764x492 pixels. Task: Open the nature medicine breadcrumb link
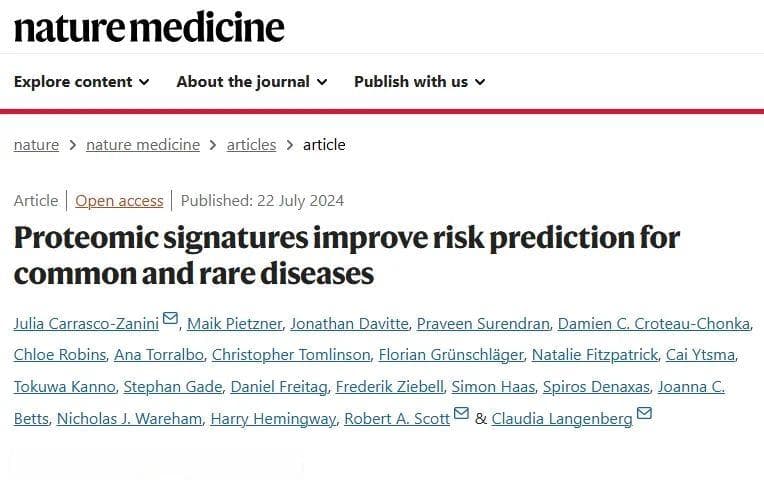tap(143, 145)
